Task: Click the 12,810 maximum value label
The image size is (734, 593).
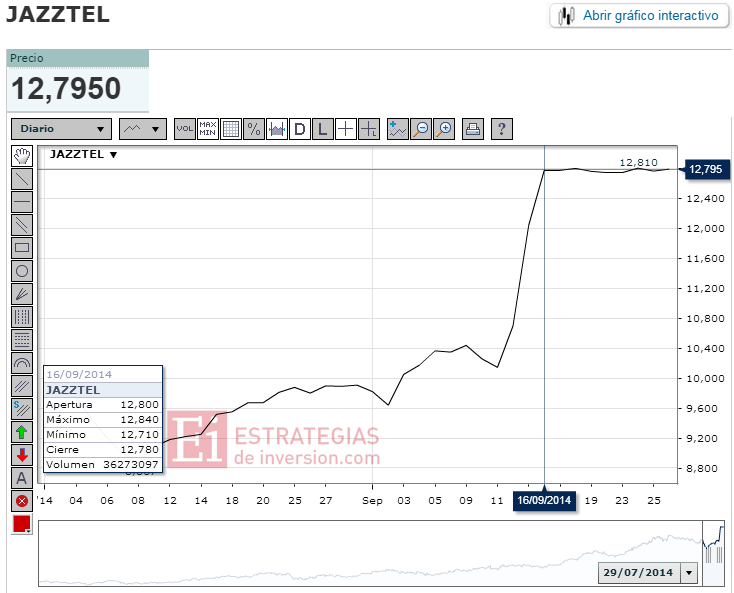Action: [639, 162]
